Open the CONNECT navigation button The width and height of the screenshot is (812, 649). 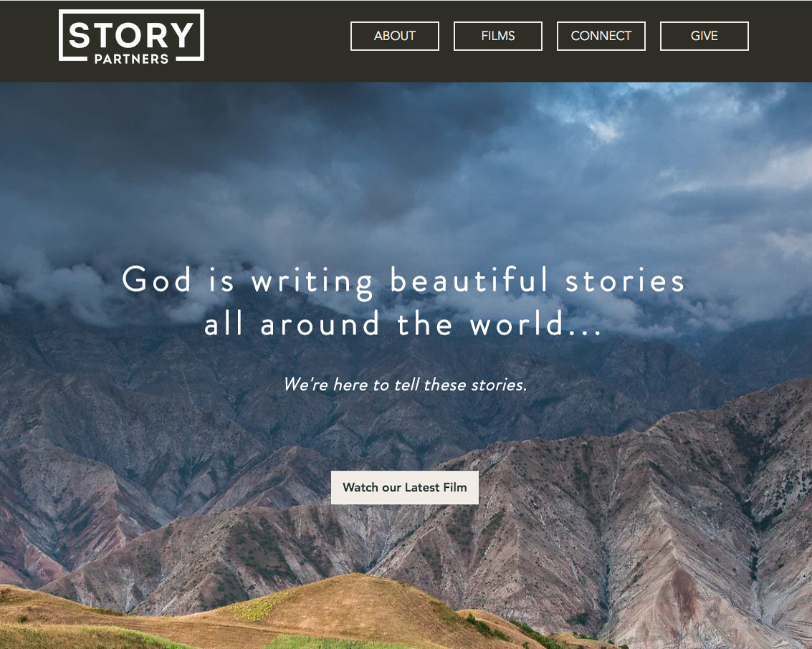[601, 37]
